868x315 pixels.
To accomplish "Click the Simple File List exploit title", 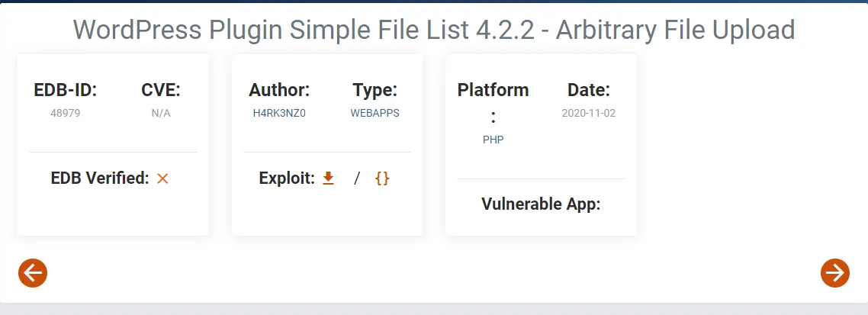I will click(434, 29).
